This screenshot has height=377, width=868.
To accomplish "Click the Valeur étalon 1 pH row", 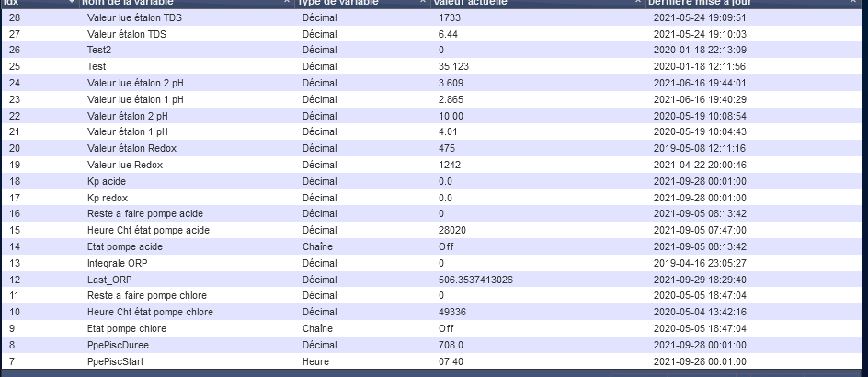I will click(432, 131).
